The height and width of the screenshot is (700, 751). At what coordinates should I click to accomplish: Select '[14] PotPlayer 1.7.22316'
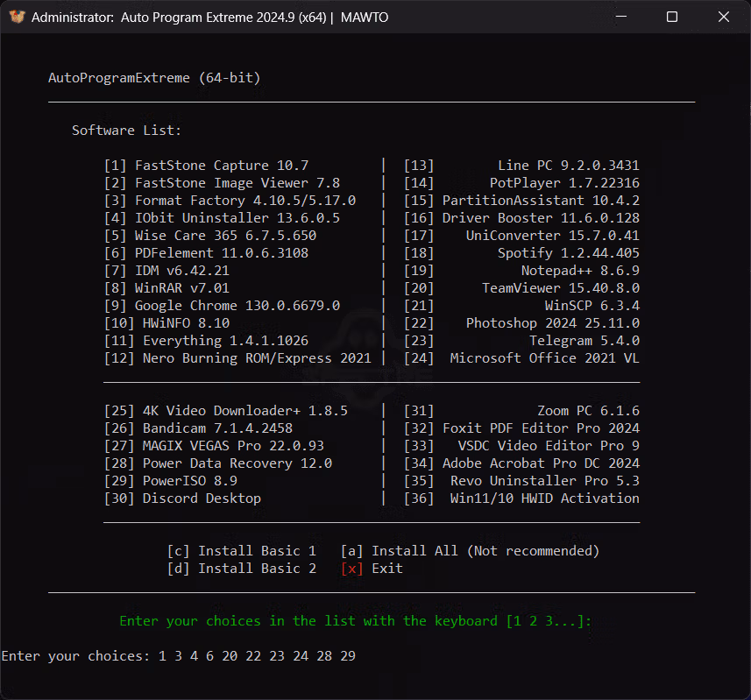point(521,183)
